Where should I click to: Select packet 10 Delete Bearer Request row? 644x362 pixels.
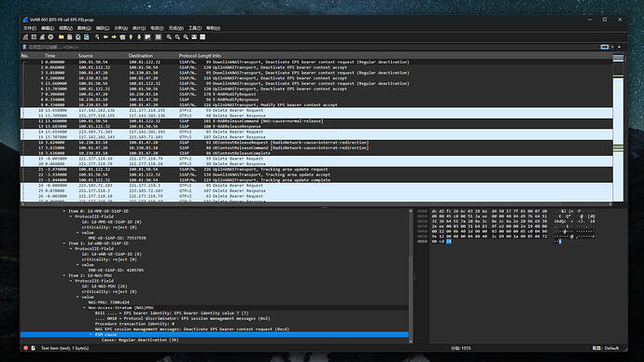click(316, 110)
